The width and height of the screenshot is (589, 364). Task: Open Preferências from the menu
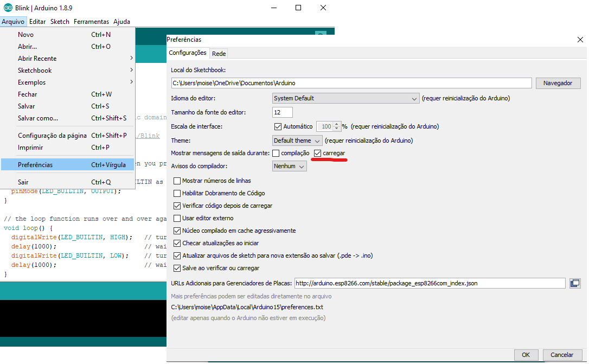[68, 165]
